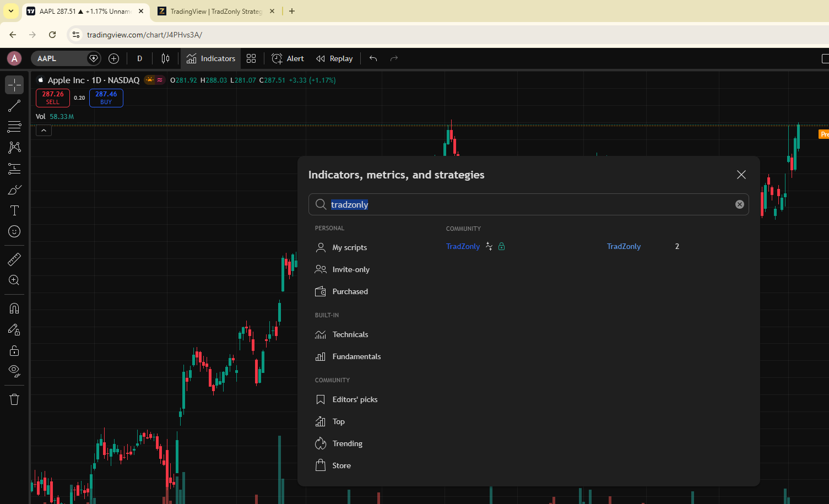This screenshot has height=504, width=829.
Task: Open the browser tab search dropdown
Action: click(10, 11)
